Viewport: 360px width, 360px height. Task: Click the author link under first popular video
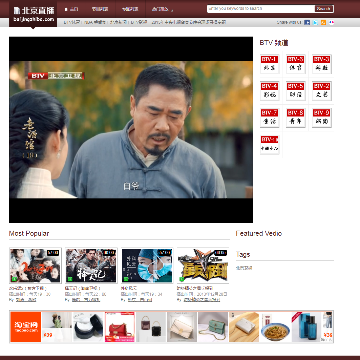click(x=26, y=300)
